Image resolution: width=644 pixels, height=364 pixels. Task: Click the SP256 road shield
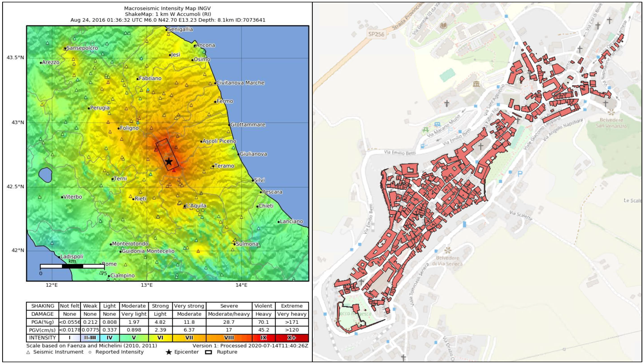(x=376, y=34)
